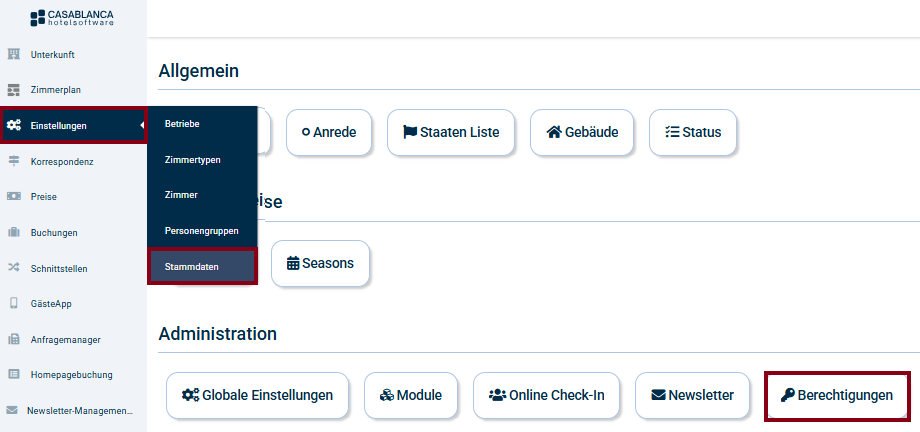This screenshot has height=432, width=920.
Task: Click the Gebäude button
Action: pyautogui.click(x=582, y=132)
